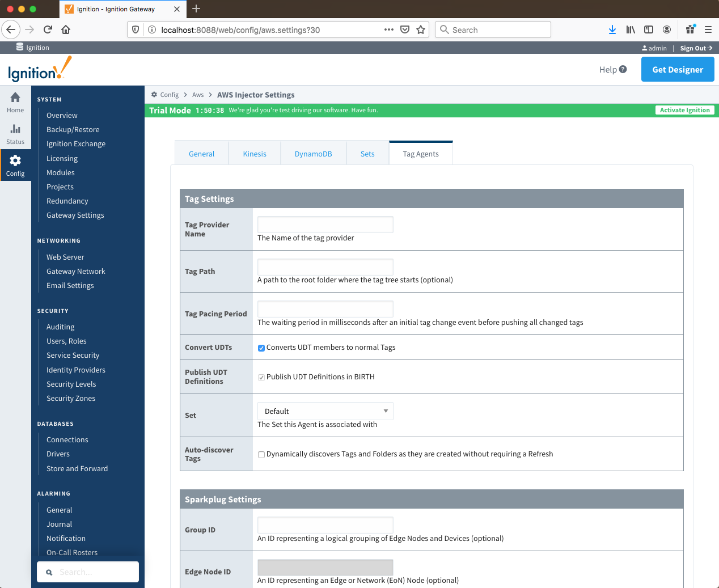The height and width of the screenshot is (588, 719).
Task: Click the Tag Provider Name field
Action: pyautogui.click(x=325, y=225)
